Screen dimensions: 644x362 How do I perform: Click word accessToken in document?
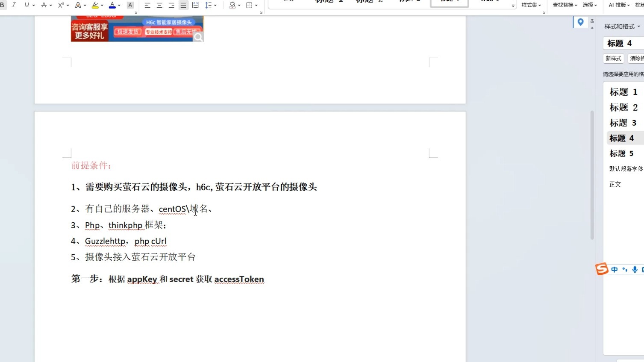239,279
